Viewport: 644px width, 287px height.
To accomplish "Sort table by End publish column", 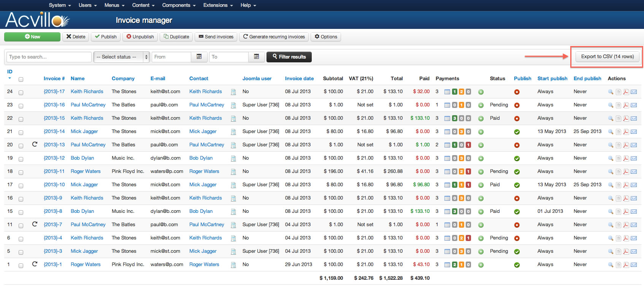I will [587, 78].
